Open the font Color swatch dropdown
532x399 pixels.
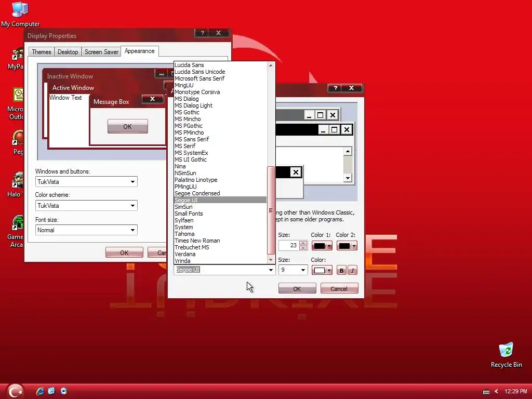(322, 270)
